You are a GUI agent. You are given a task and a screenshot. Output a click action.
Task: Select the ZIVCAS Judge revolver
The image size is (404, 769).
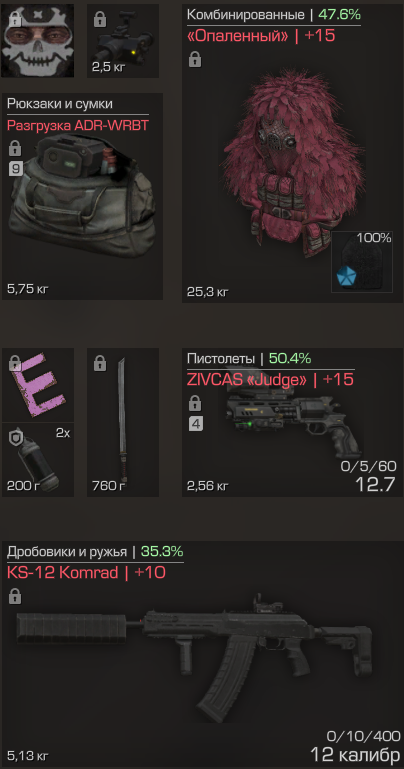[294, 422]
